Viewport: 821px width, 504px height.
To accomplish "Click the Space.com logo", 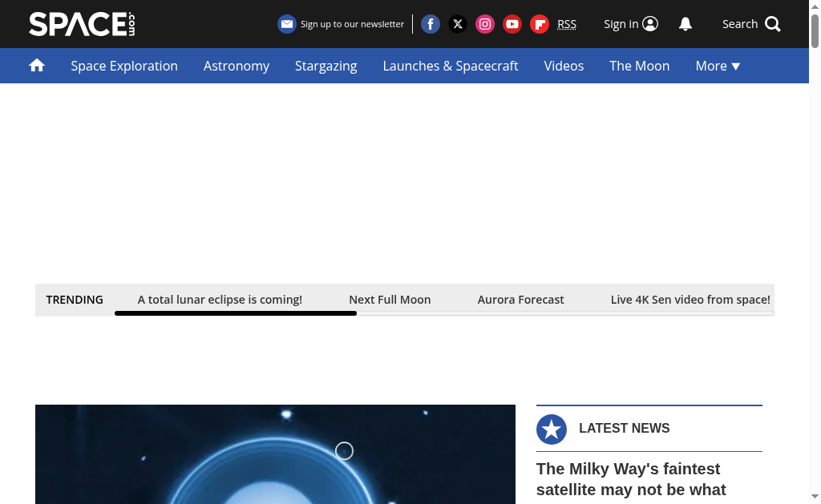I will (83, 24).
